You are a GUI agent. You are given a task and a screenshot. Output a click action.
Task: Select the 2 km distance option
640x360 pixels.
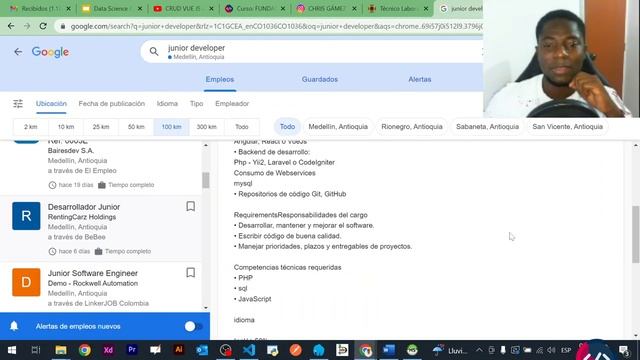pyautogui.click(x=31, y=127)
